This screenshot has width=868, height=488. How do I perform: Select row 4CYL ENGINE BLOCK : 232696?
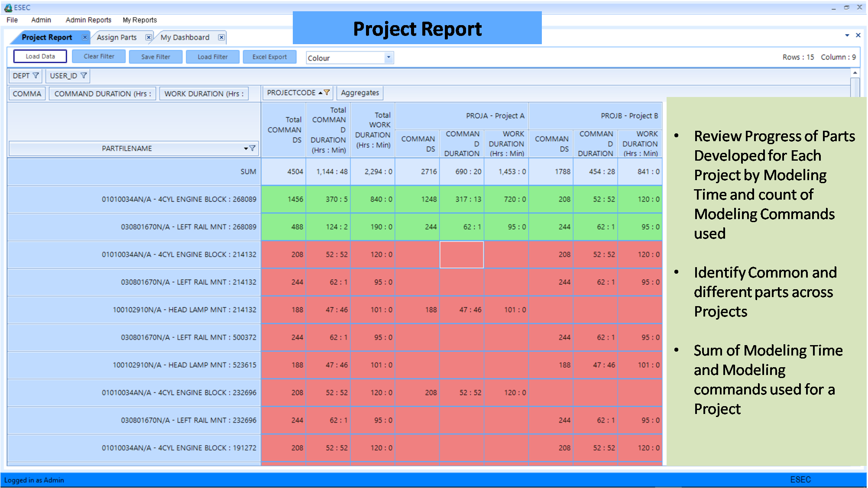tap(134, 393)
